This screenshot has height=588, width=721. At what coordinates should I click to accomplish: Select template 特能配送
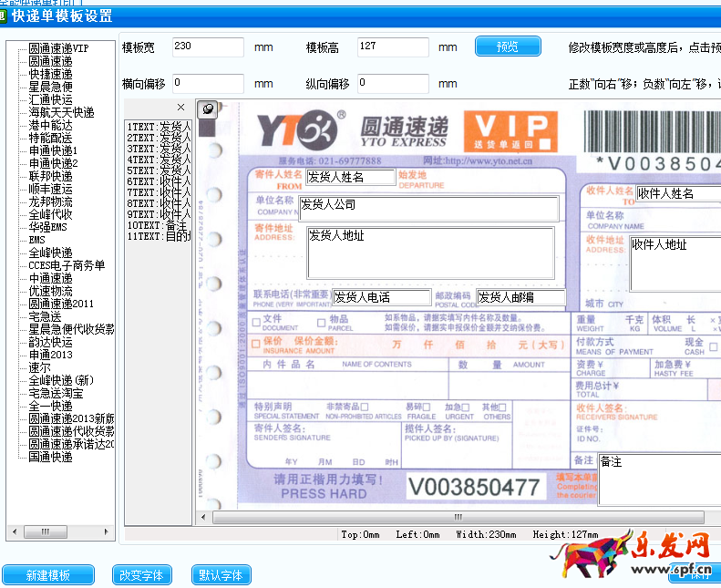click(50, 138)
